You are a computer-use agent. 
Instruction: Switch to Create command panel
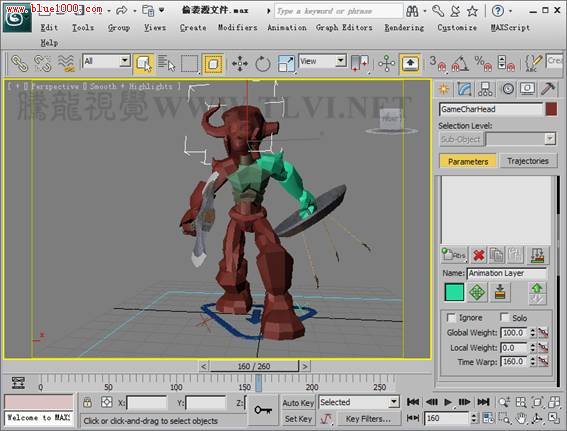[444, 89]
